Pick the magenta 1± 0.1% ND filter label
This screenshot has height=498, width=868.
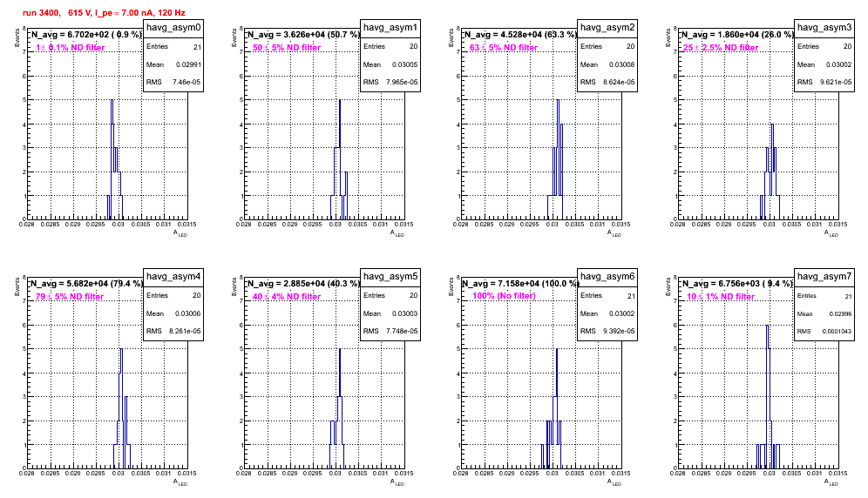[71, 48]
